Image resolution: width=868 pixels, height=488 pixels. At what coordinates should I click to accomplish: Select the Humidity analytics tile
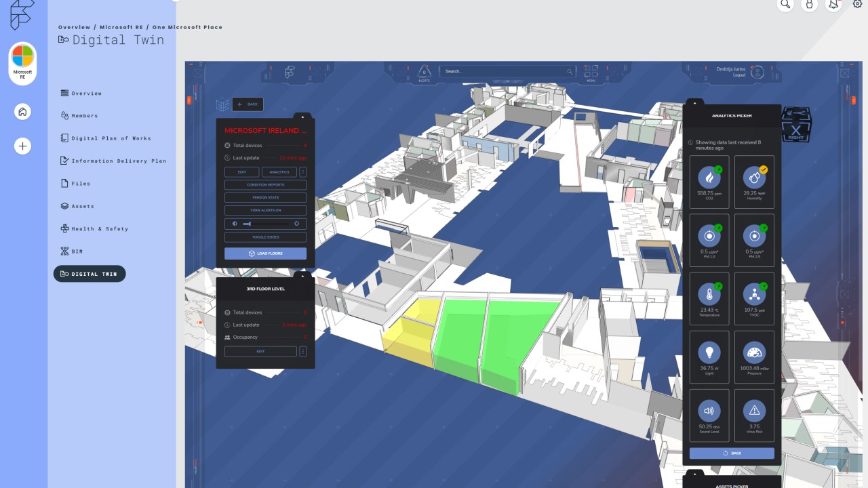[754, 181]
